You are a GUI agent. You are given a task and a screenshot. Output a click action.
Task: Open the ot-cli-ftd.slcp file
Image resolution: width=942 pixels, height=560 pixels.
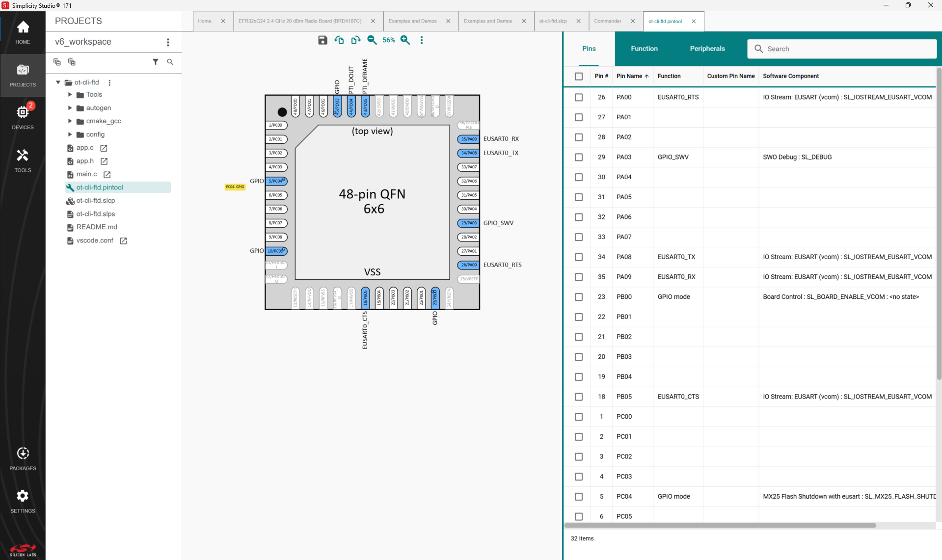coord(96,201)
